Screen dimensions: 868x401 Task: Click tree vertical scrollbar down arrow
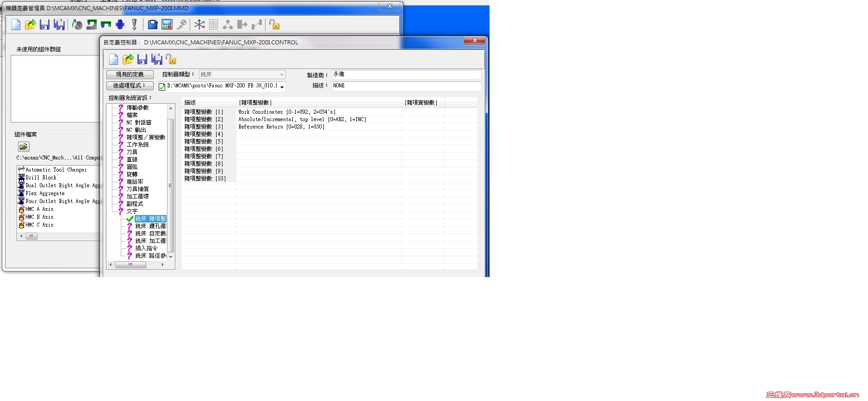pyautogui.click(x=171, y=256)
